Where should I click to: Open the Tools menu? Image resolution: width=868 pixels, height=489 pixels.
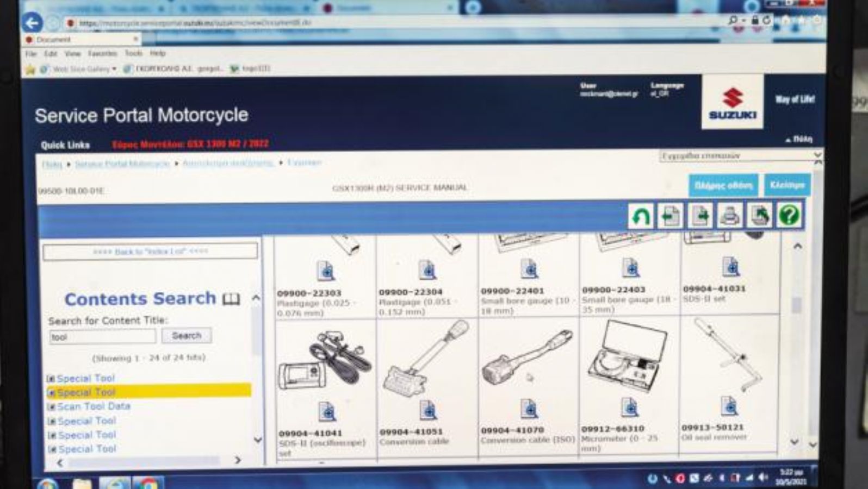133,53
